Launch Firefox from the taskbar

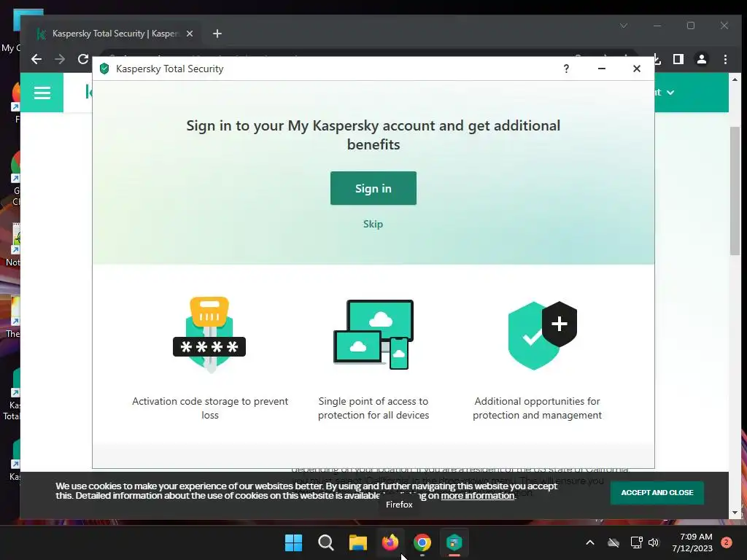coord(390,542)
